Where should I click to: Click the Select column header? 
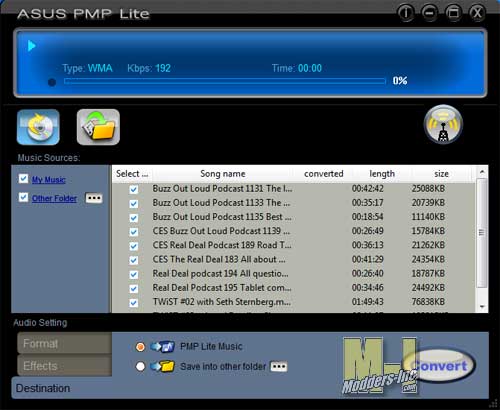(x=132, y=174)
